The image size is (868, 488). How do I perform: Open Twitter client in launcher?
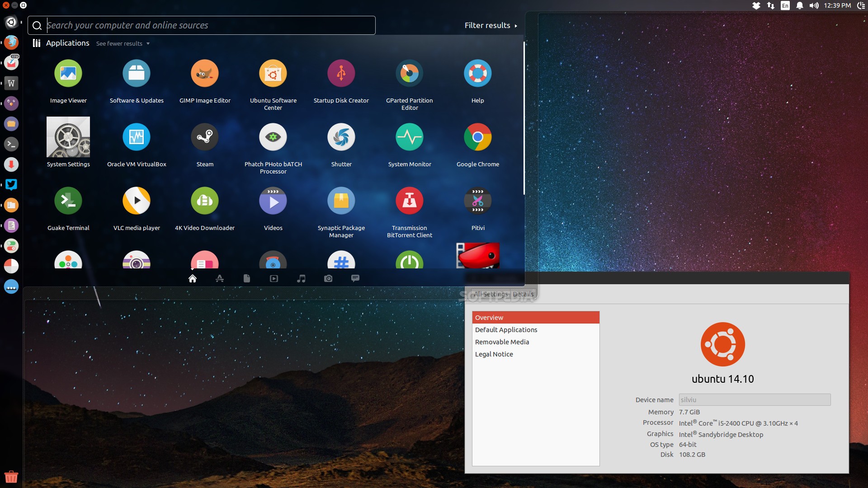(11, 185)
